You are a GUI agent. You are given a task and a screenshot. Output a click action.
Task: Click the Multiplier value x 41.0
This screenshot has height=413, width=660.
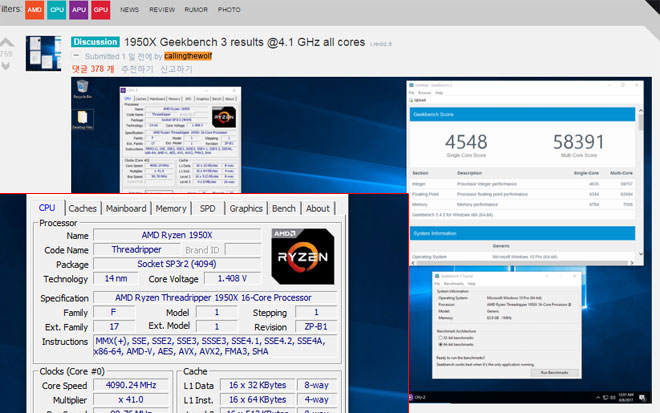click(131, 400)
